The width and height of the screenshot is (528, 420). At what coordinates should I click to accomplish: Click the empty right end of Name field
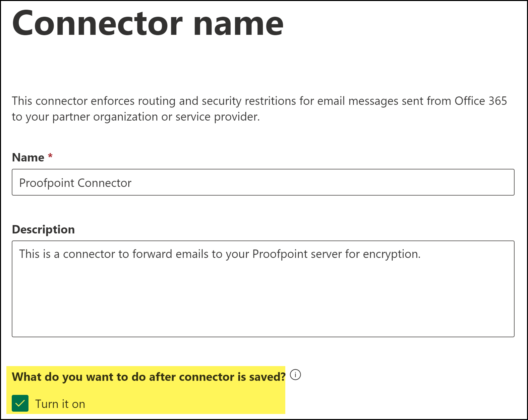click(x=469, y=182)
